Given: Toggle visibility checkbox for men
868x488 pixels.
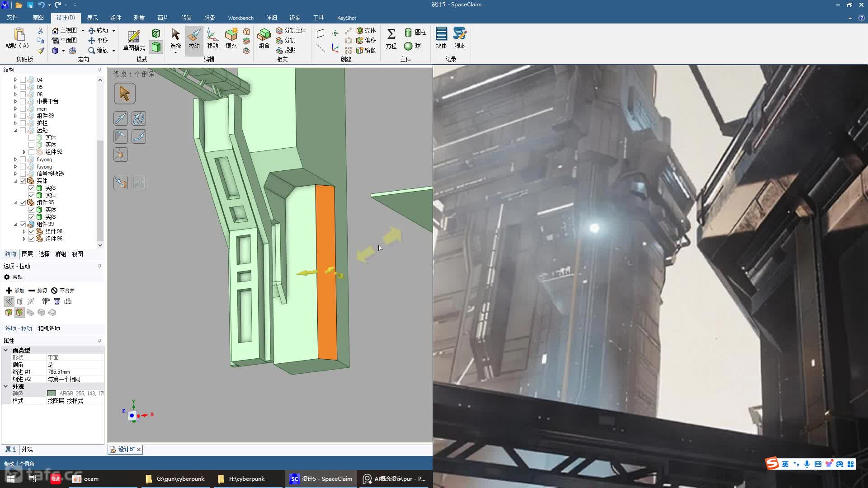Looking at the screenshot, I should [23, 109].
